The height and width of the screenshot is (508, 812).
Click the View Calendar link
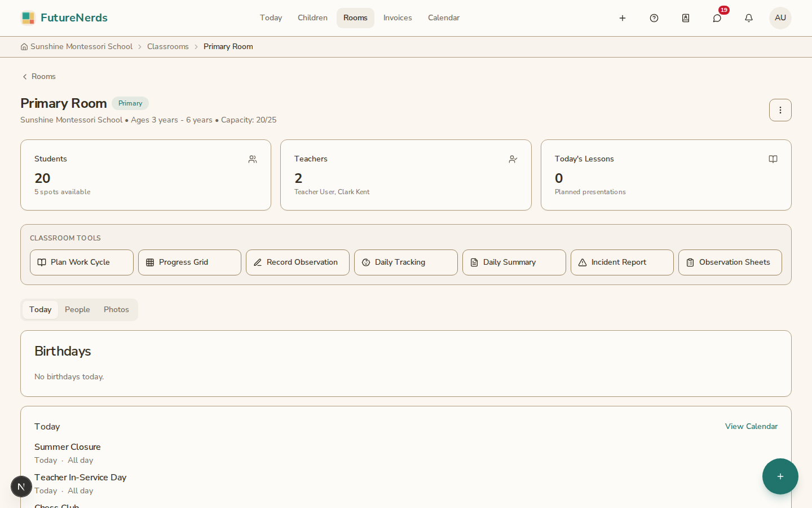pyautogui.click(x=751, y=427)
